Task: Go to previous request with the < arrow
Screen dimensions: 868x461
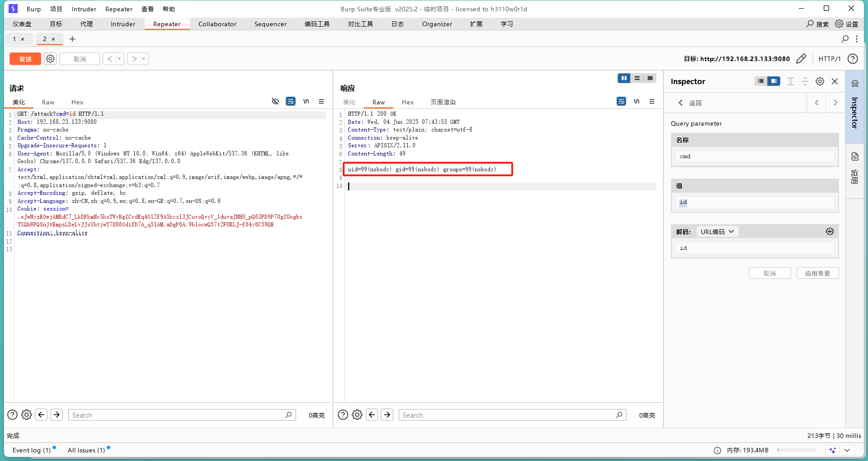Action: 109,59
